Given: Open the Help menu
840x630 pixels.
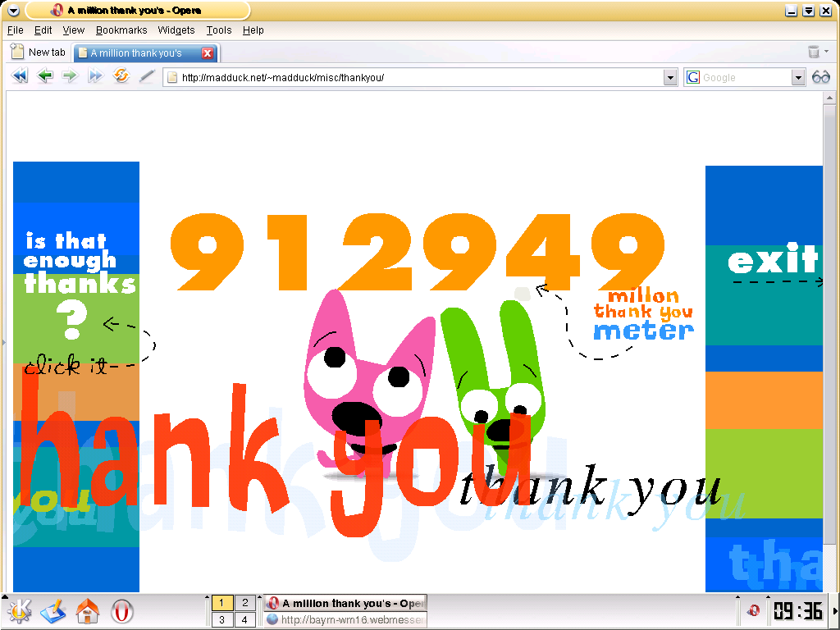Looking at the screenshot, I should (x=253, y=30).
